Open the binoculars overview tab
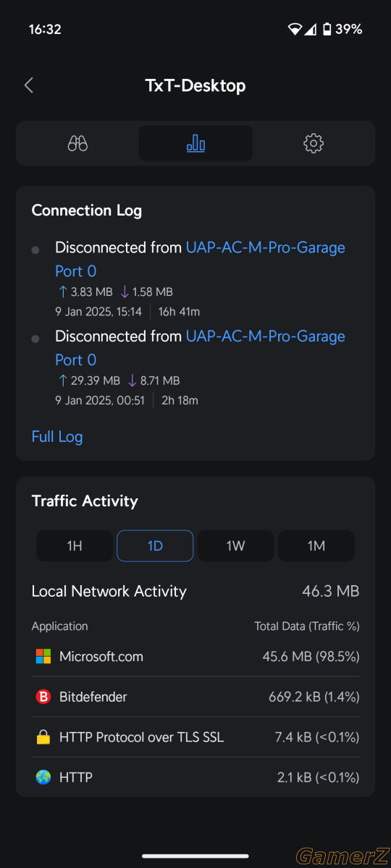391x868 pixels. click(77, 143)
